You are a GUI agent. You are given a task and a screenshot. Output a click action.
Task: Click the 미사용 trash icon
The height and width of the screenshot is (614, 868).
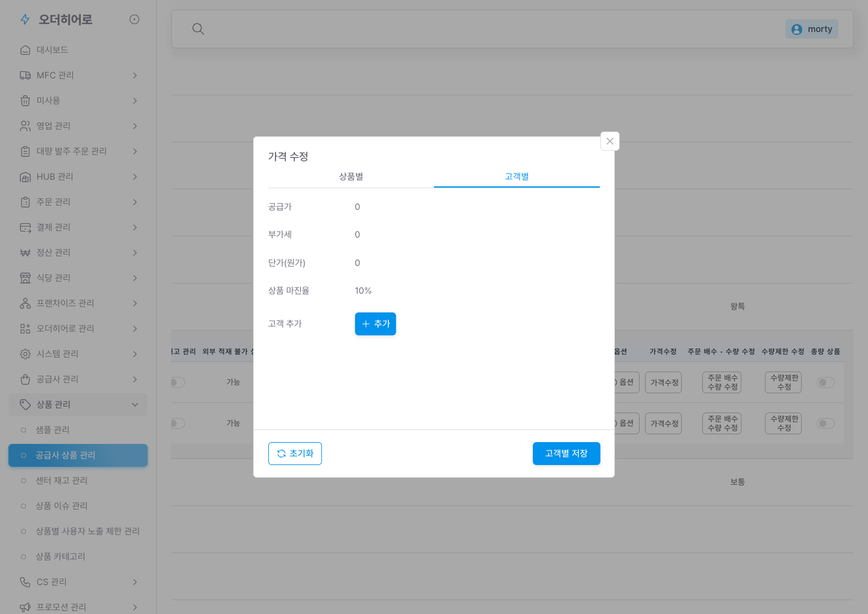[x=25, y=101]
